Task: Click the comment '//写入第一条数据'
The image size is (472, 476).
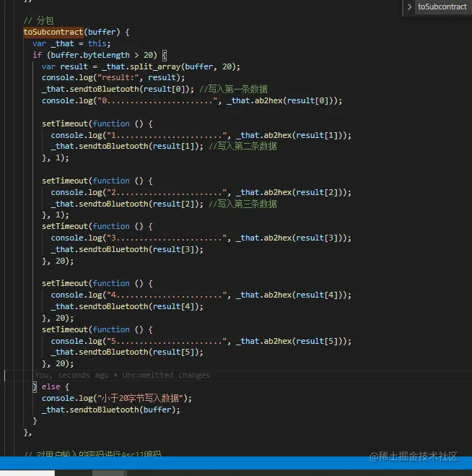Action: 234,90
